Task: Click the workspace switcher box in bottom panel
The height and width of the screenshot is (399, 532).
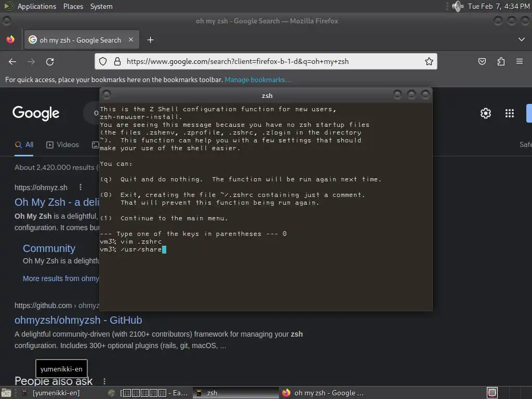Action: 493,393
